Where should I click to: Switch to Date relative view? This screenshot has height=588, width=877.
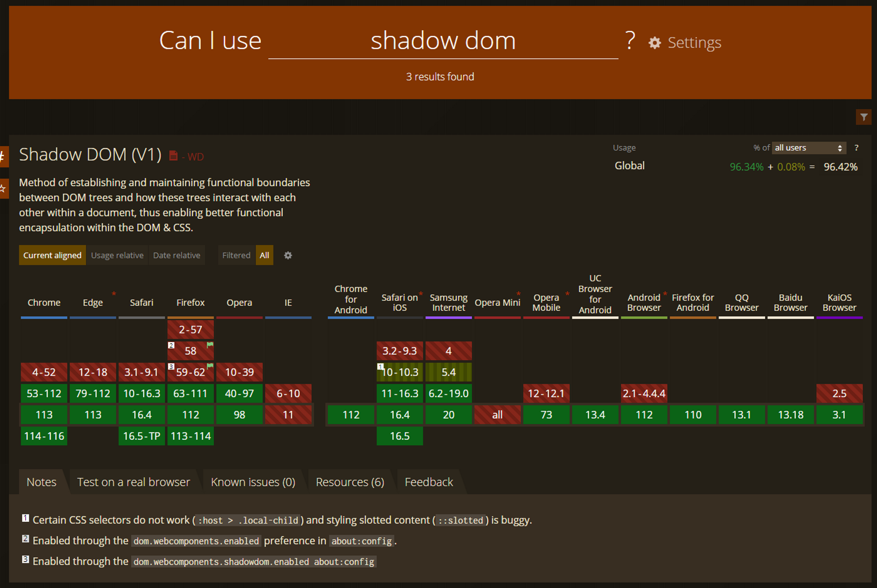tap(176, 255)
